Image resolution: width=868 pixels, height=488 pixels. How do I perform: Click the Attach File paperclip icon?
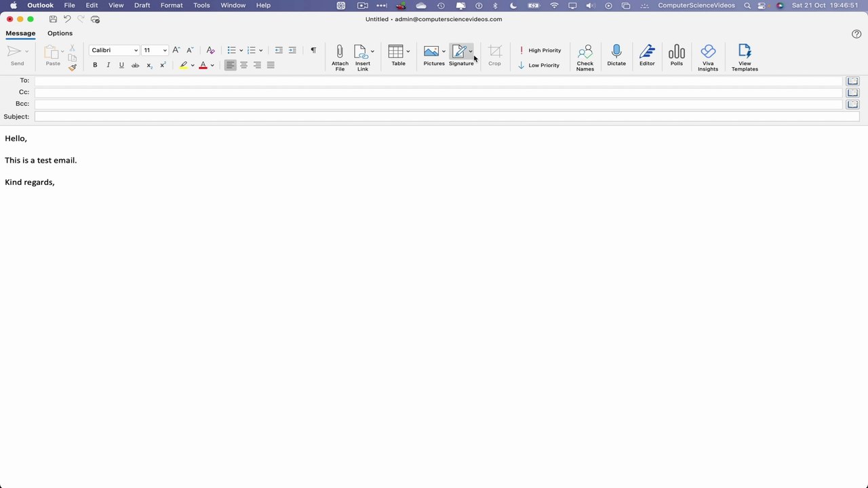340,52
